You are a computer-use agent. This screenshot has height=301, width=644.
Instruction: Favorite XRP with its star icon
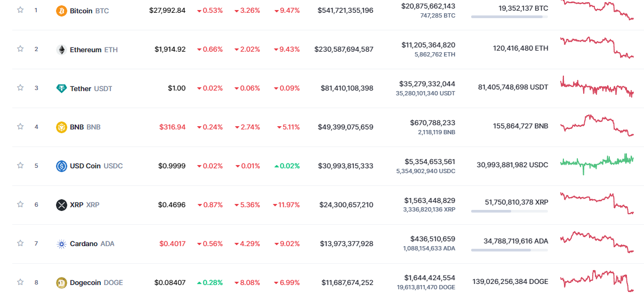(20, 205)
